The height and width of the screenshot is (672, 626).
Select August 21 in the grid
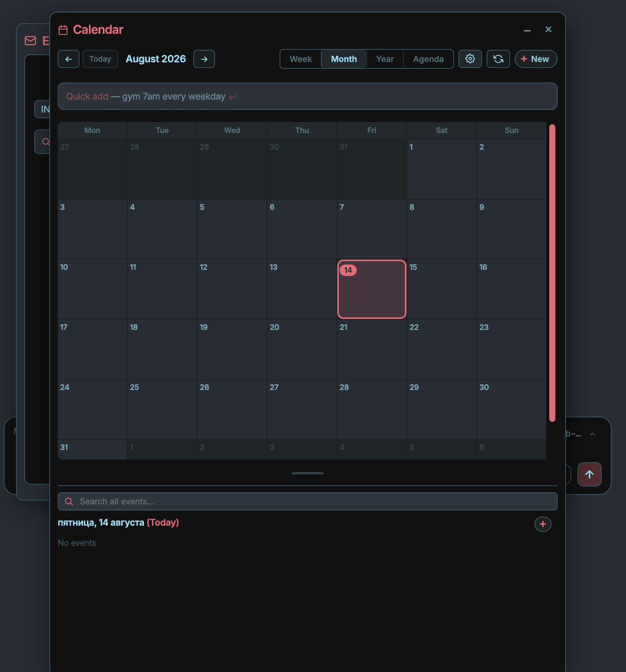[x=372, y=349]
